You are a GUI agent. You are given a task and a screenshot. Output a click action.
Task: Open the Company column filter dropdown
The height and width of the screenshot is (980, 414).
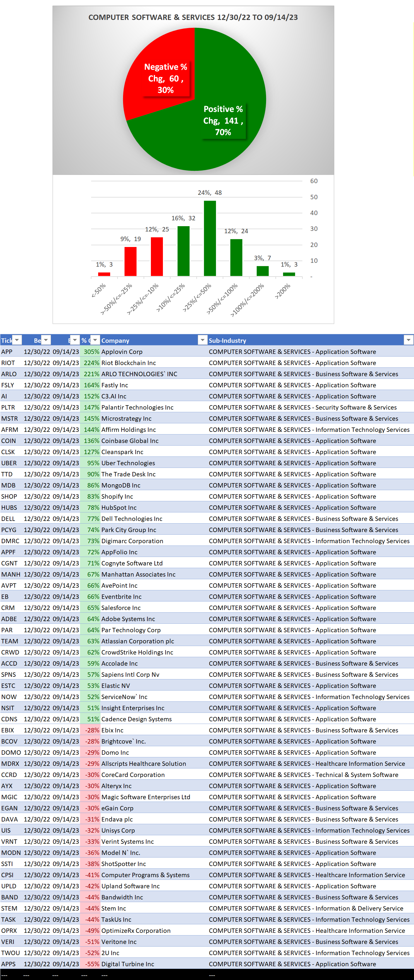203,340
